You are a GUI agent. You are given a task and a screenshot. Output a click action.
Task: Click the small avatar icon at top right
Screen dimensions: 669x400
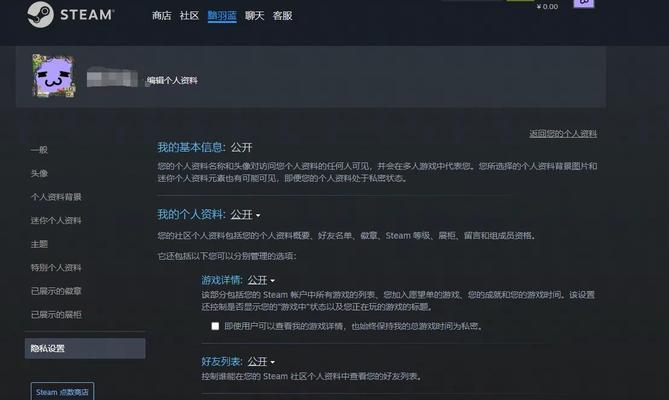584,3
